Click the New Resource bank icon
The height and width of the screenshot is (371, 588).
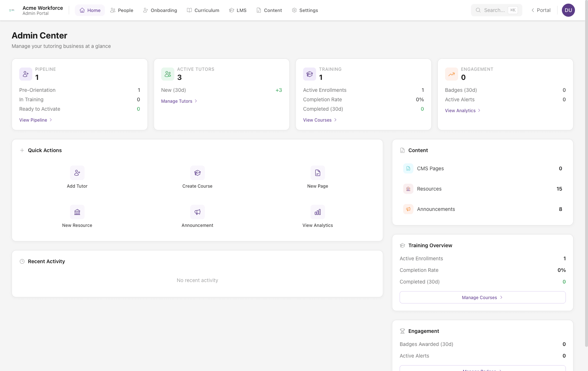77,212
